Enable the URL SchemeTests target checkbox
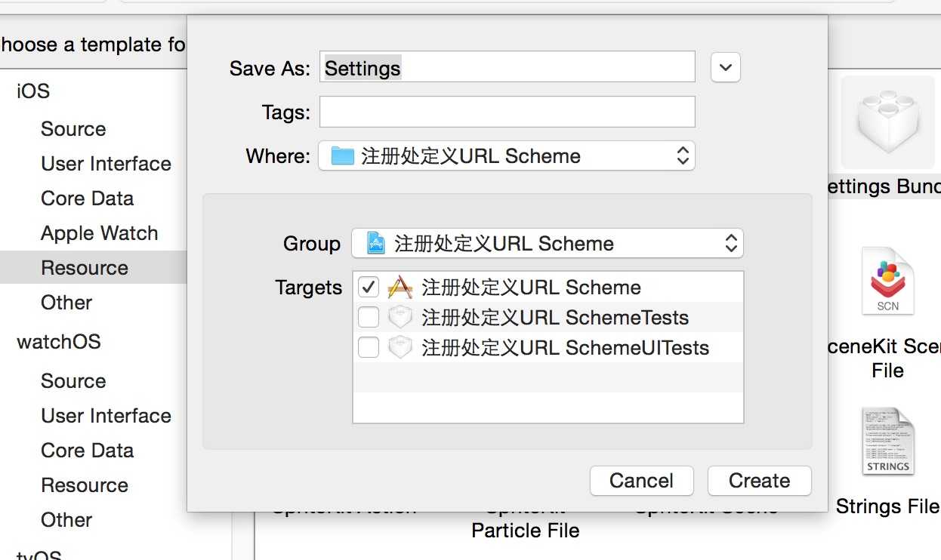The height and width of the screenshot is (560, 941). click(x=369, y=317)
